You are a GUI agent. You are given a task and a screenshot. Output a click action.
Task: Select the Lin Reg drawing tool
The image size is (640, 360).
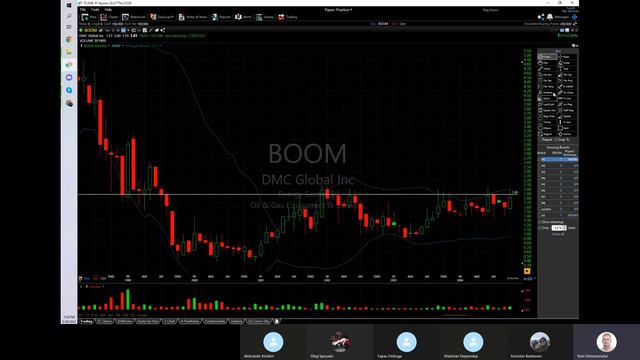(x=567, y=104)
